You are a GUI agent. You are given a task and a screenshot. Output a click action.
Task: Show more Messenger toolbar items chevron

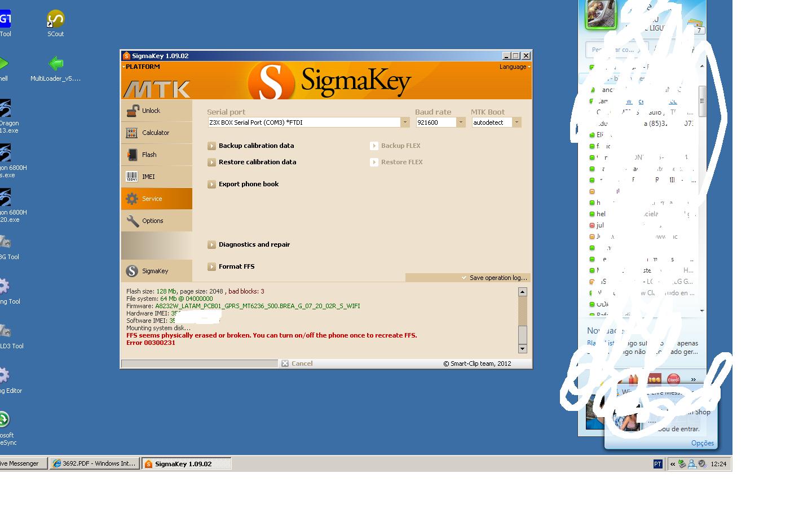(x=693, y=379)
